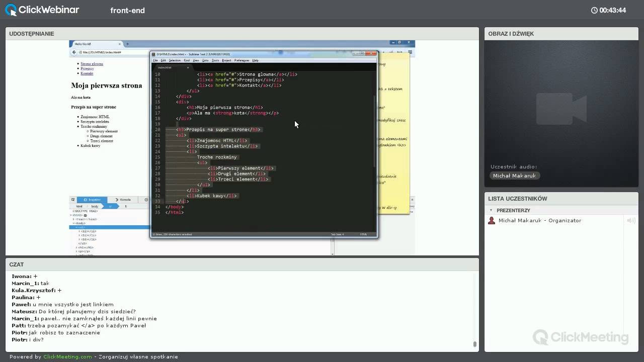The width and height of the screenshot is (644, 362).
Task: Switch to the Inspektor devtools tab
Action: point(92,200)
